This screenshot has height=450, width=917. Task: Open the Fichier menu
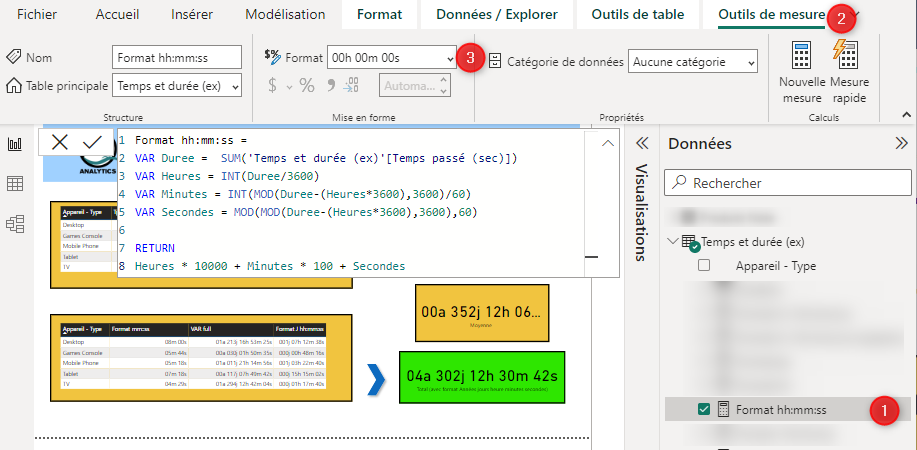click(38, 15)
